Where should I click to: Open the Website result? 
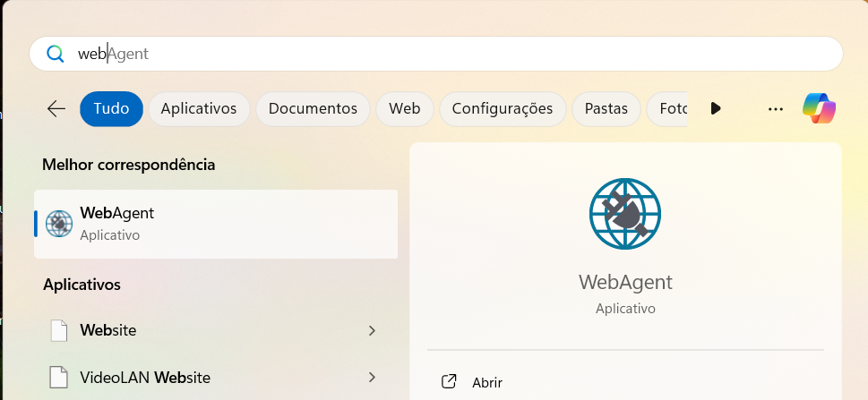[216, 331]
